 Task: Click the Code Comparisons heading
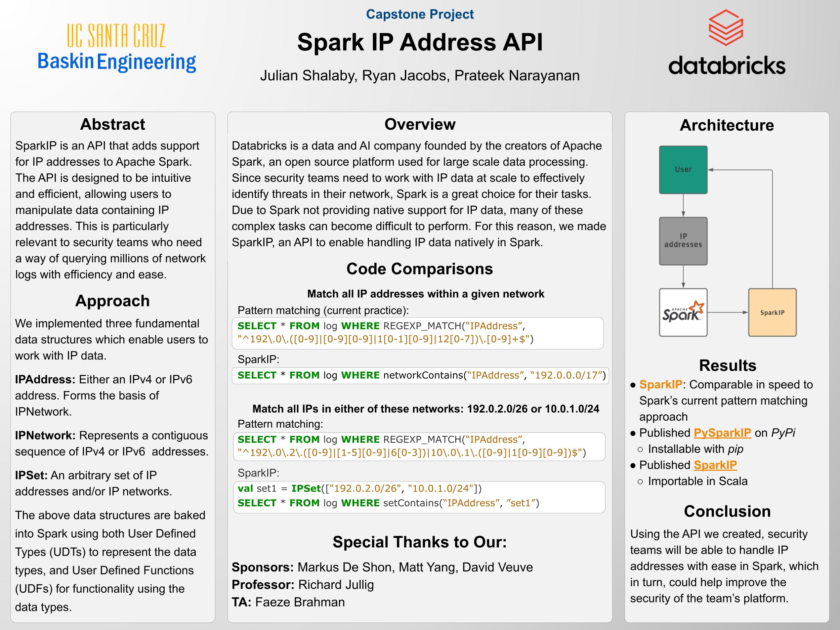tap(420, 269)
